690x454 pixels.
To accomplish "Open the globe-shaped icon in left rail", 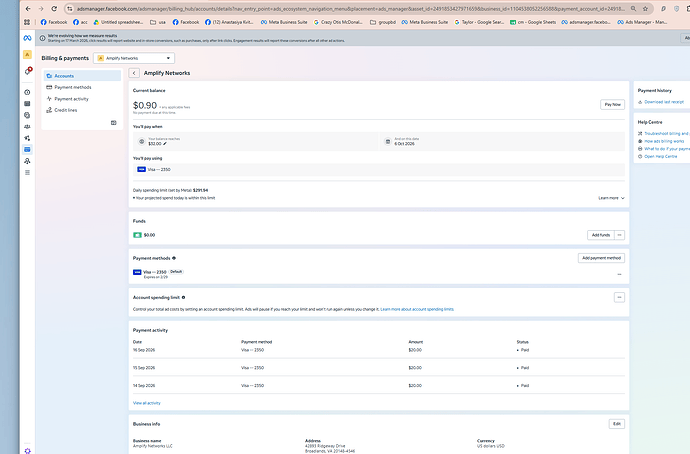I will click(27, 115).
